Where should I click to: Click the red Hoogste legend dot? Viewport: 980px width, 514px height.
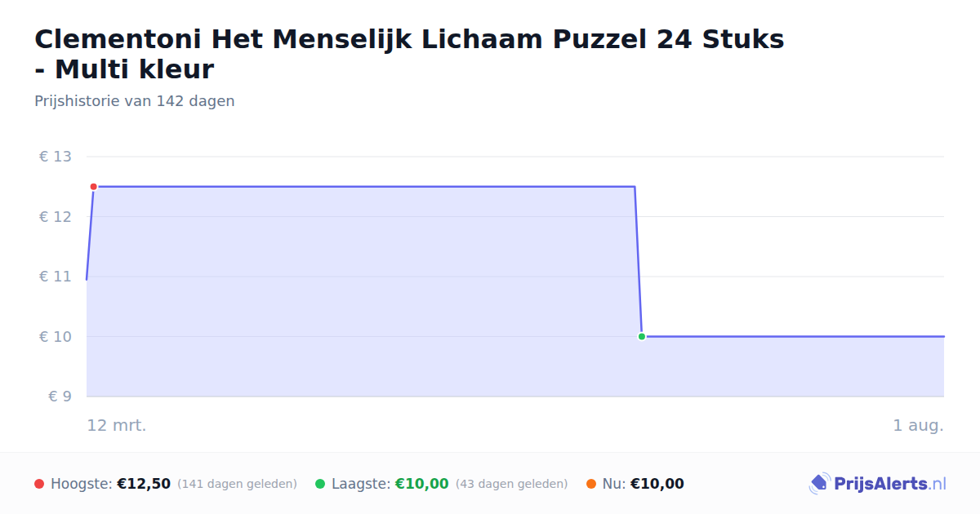point(39,484)
